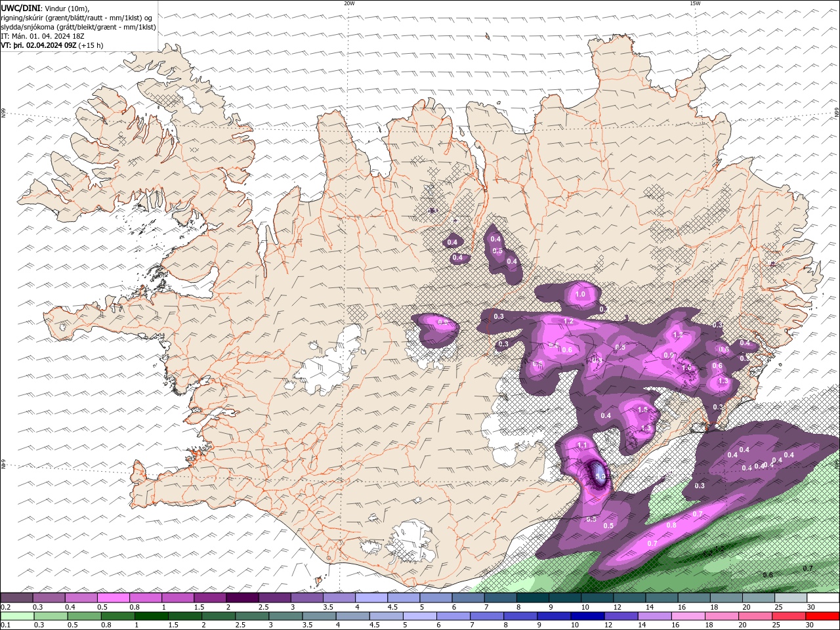Viewport: 840px width, 630px height.
Task: Select the 'slydda/snjókoma' legend description line
Action: click(x=78, y=27)
